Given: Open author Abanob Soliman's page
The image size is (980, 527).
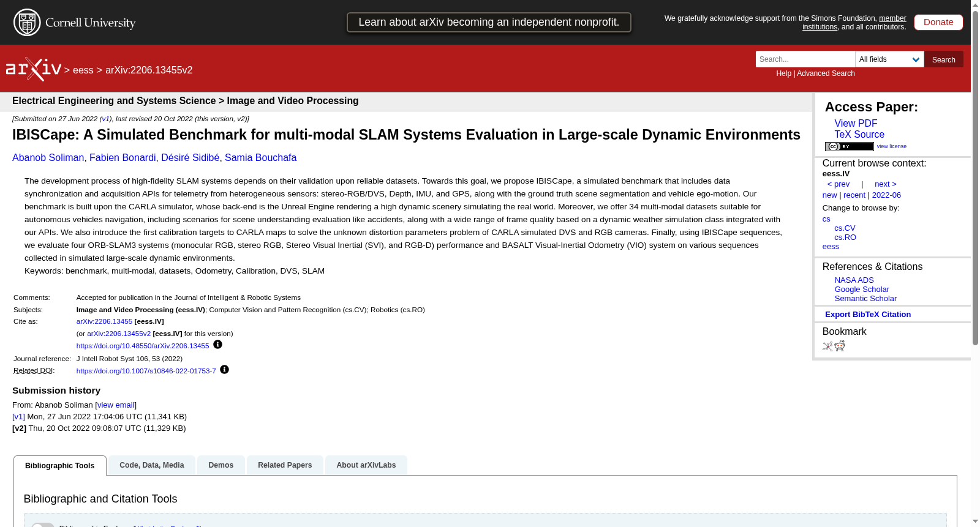Looking at the screenshot, I should point(48,157).
